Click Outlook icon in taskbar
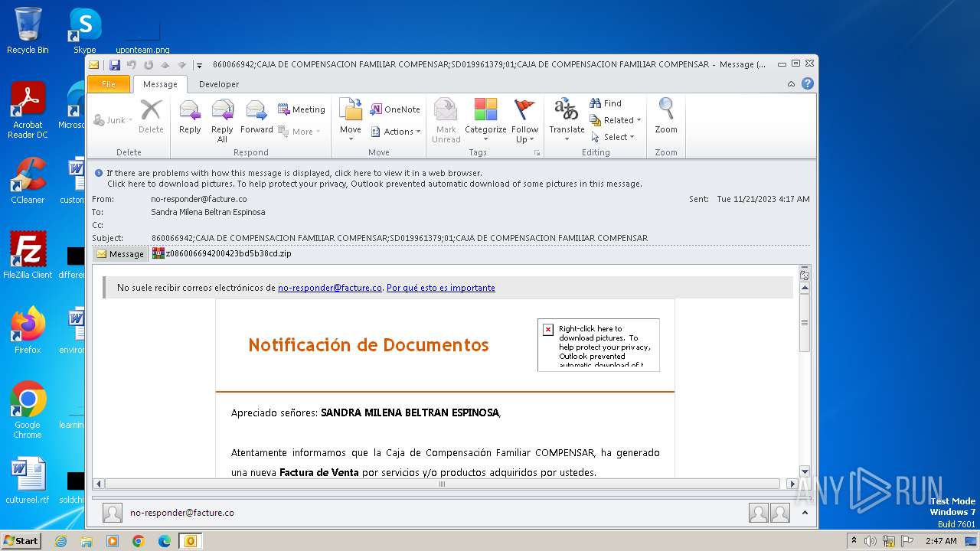The height and width of the screenshot is (551, 980). 190,541
